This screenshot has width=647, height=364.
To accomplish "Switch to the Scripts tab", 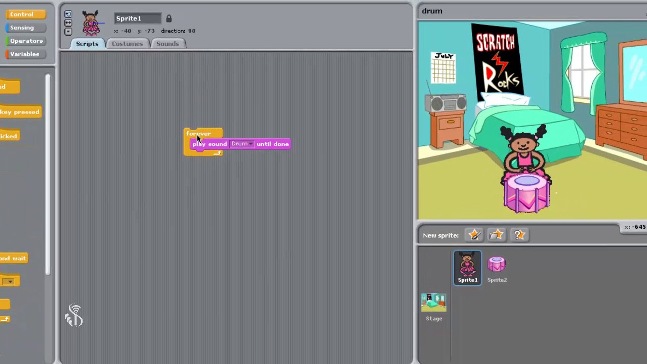I will 87,44.
